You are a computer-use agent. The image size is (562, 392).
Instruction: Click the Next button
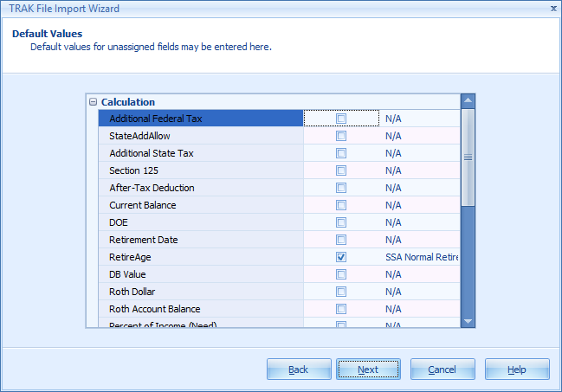pos(368,370)
